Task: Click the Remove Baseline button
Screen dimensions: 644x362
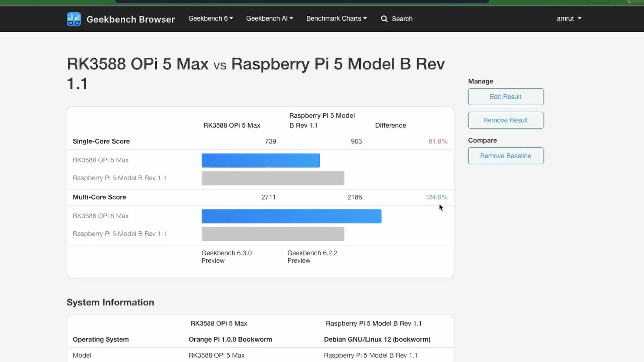Action: (505, 156)
